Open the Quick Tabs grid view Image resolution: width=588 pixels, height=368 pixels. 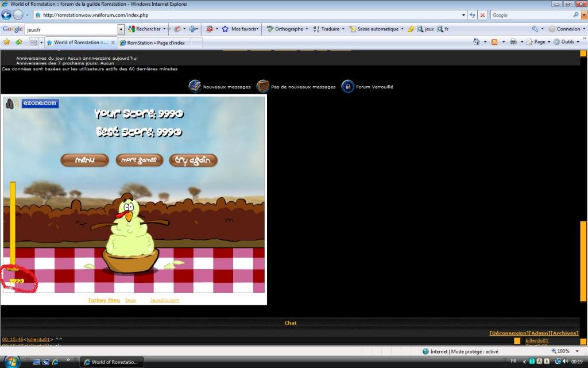pyautogui.click(x=33, y=43)
